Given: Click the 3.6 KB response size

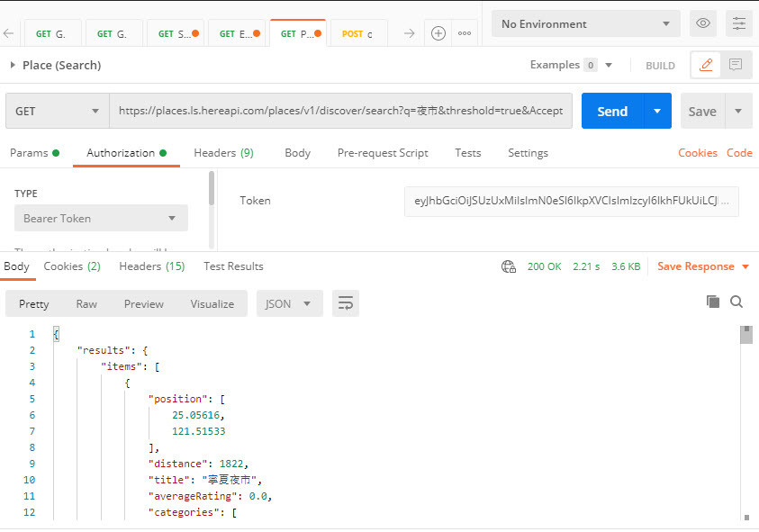Looking at the screenshot, I should point(626,266).
